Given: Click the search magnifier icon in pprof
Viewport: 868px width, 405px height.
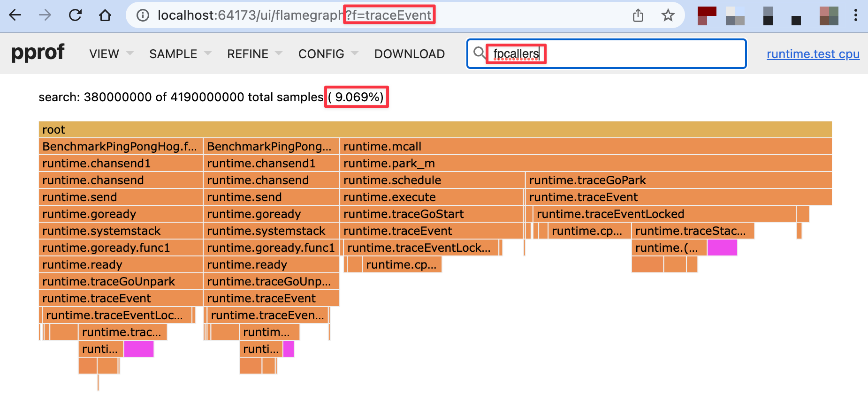Looking at the screenshot, I should tap(479, 52).
